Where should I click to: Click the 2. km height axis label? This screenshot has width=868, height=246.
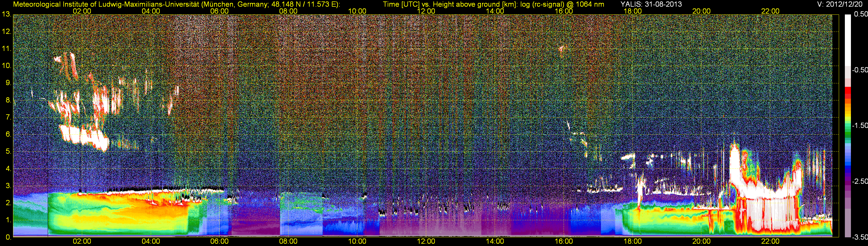click(8, 203)
